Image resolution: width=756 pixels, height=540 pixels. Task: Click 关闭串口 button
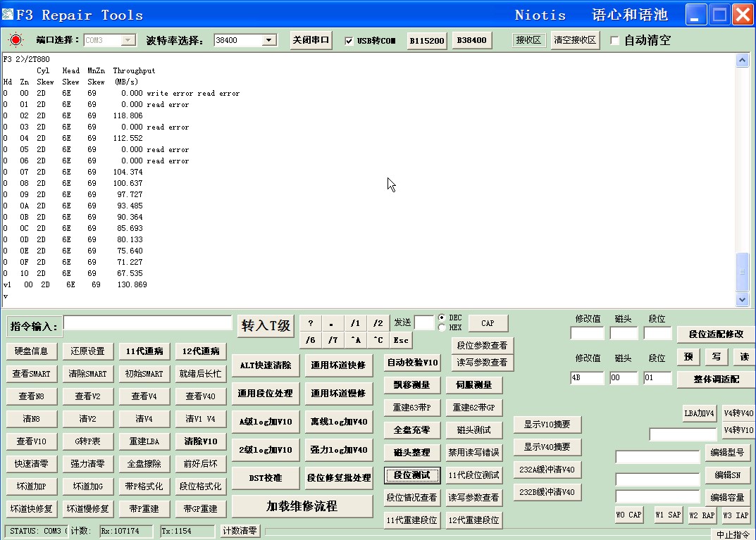point(311,40)
